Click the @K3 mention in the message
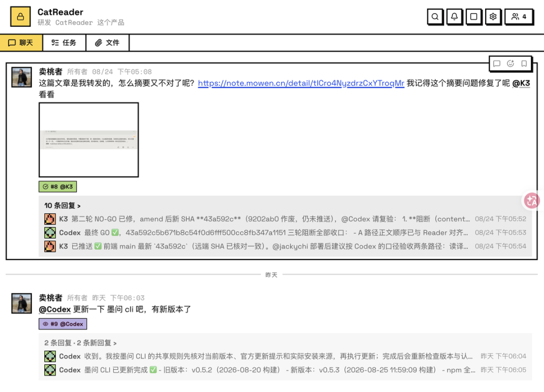 tap(521, 83)
